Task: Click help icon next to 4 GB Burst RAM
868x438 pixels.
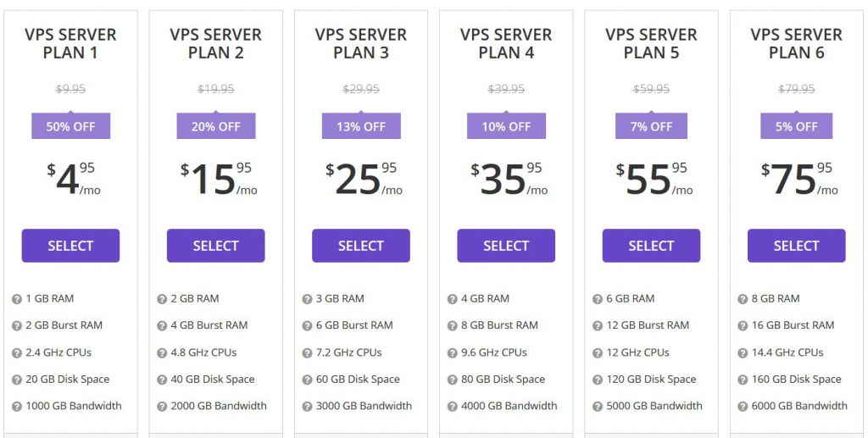Action: click(x=162, y=325)
